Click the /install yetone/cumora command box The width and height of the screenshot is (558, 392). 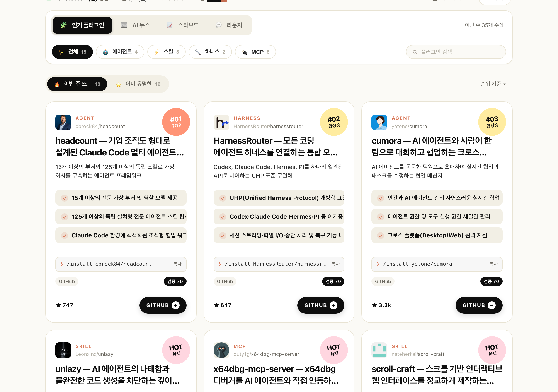437,264
